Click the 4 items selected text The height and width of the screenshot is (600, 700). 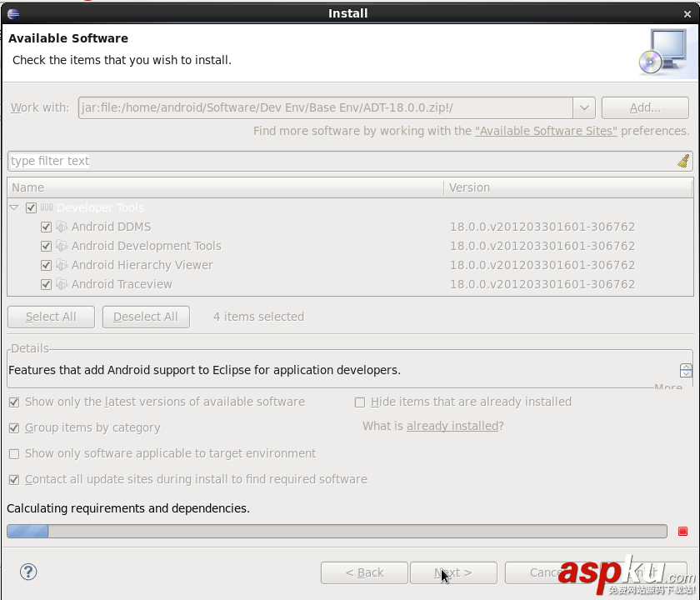click(x=258, y=317)
